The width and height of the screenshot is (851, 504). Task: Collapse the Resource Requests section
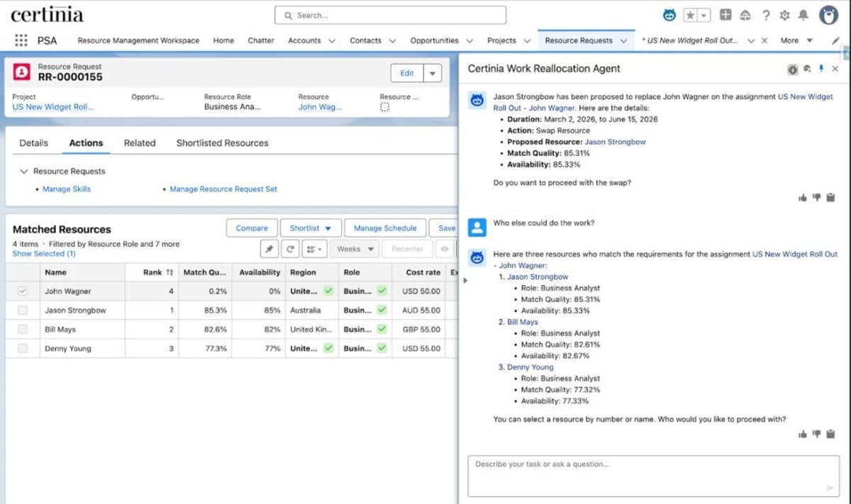24,171
